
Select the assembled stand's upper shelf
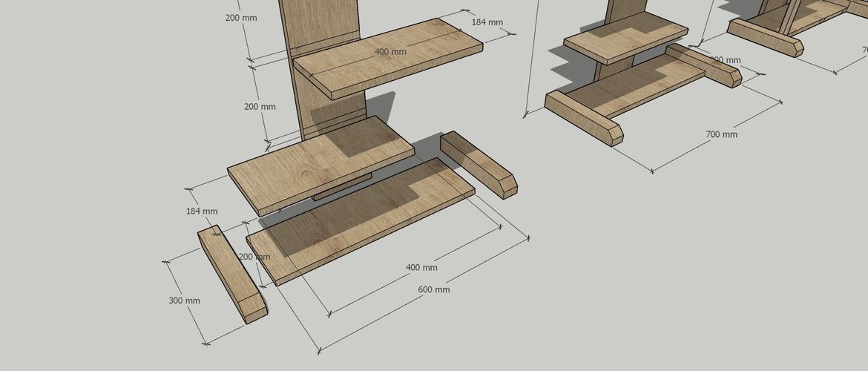[627, 37]
